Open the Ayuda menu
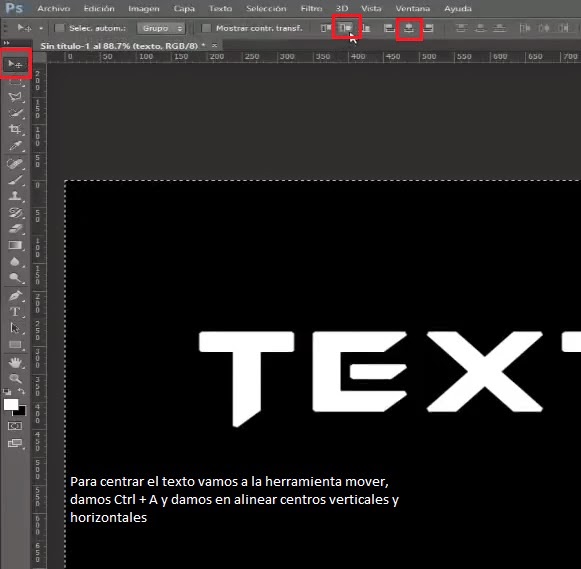The width and height of the screenshot is (581, 569). click(458, 9)
